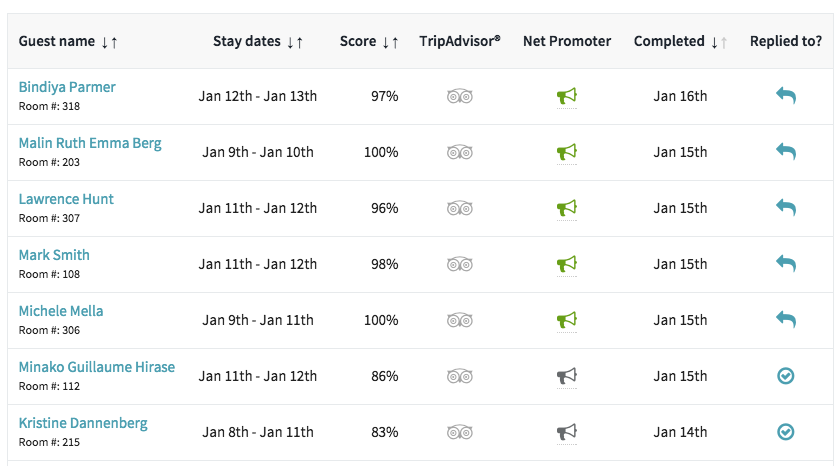
Task: Click green megaphone for Malin Ruth Emma Berg
Action: coord(567,152)
